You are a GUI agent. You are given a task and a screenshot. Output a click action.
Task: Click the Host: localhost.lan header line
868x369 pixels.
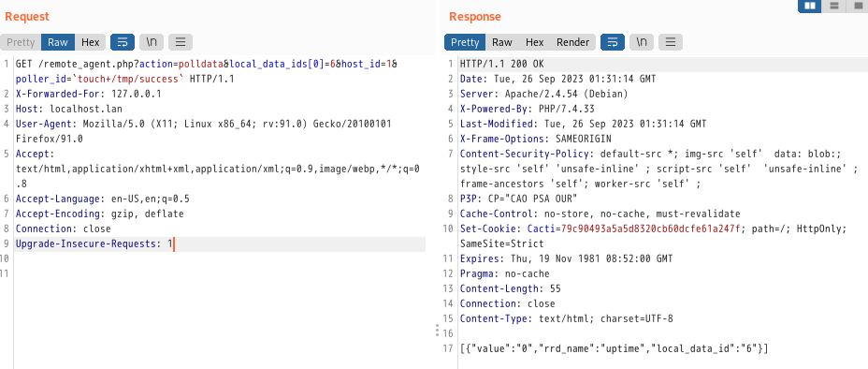pos(69,110)
